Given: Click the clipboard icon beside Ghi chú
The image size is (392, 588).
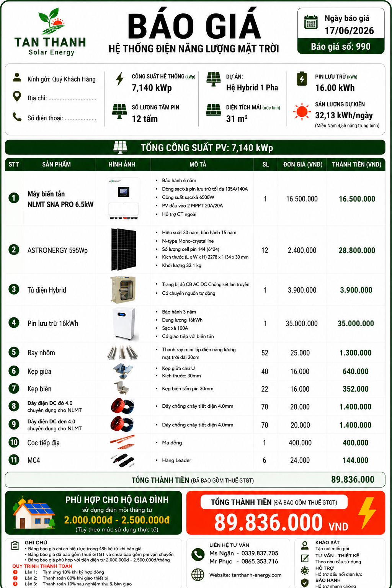Looking at the screenshot, I should pos(15,546).
